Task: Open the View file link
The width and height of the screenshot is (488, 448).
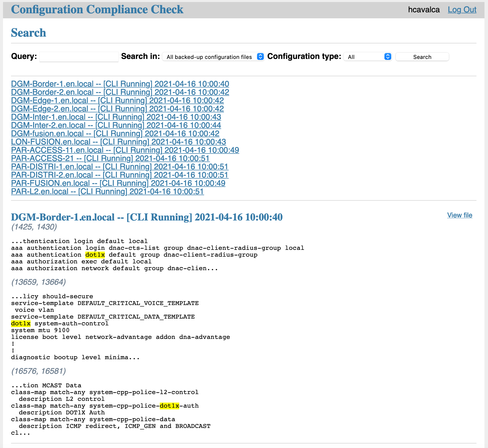Action: [x=459, y=215]
